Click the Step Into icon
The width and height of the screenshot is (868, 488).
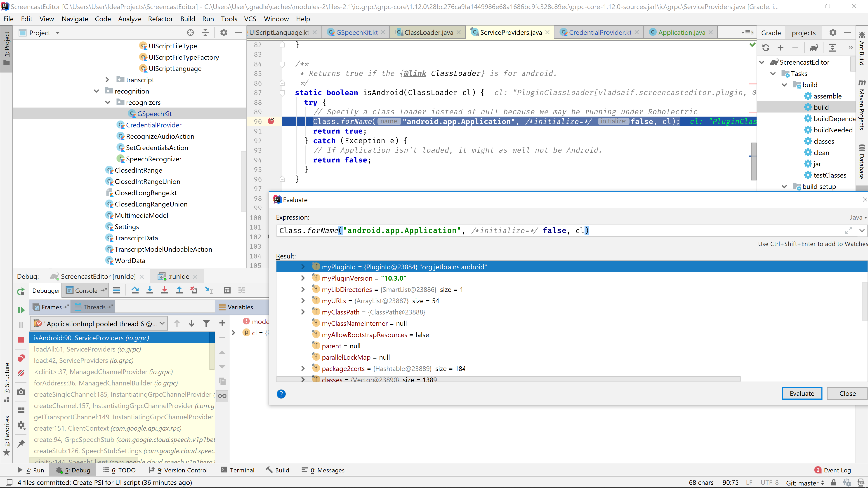pyautogui.click(x=150, y=290)
